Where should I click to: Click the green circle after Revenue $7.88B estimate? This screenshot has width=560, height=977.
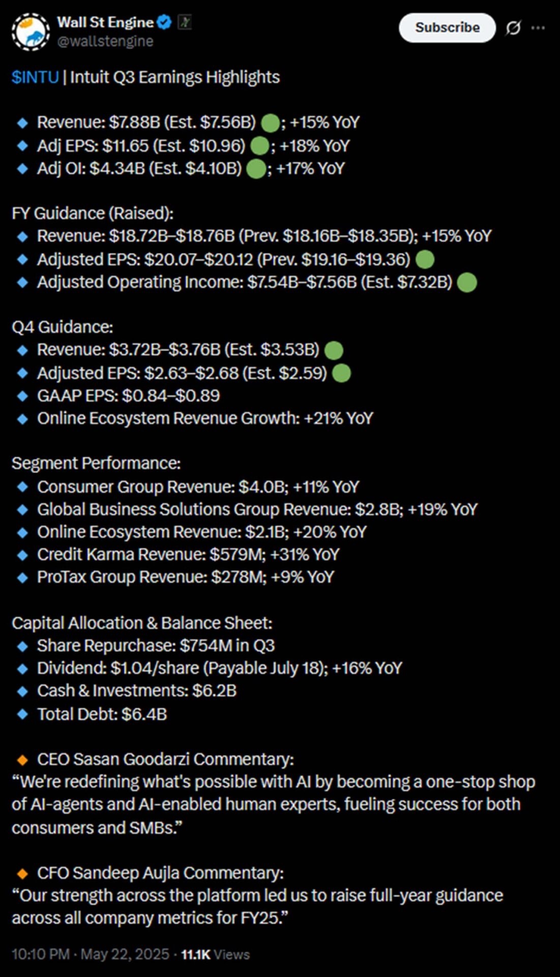270,123
